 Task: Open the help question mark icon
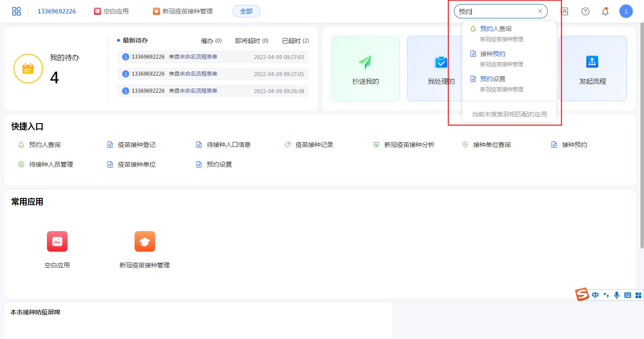[x=585, y=11]
